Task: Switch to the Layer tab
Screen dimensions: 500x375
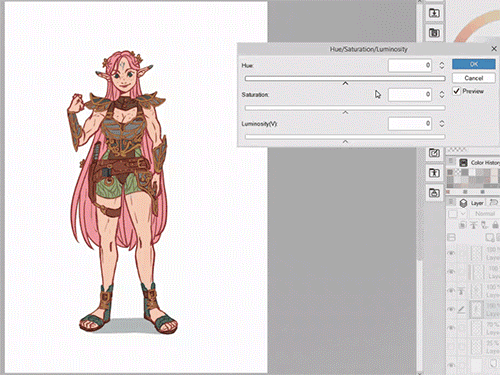Action: point(471,203)
